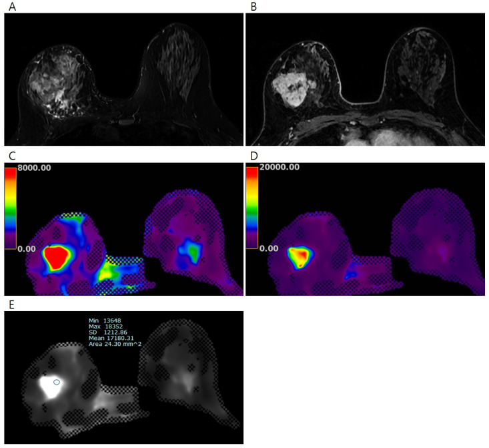Click the Min 13648 statistic
The height and width of the screenshot is (448, 489).
(103, 320)
